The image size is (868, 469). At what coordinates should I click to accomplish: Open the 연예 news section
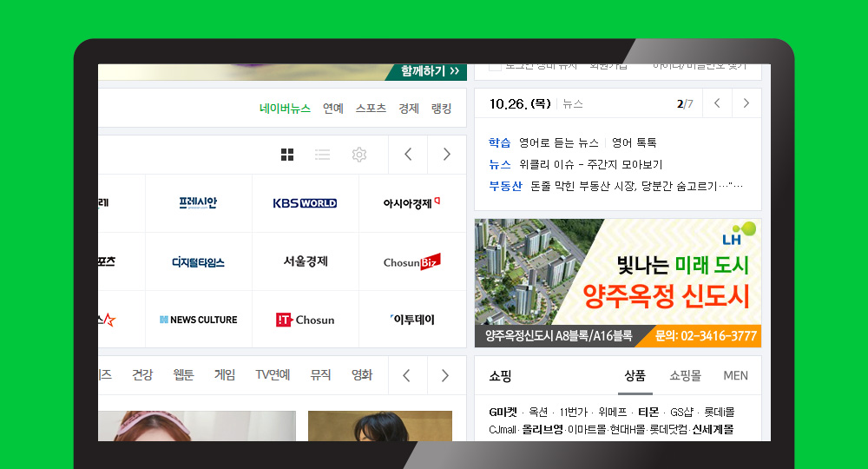click(x=333, y=109)
